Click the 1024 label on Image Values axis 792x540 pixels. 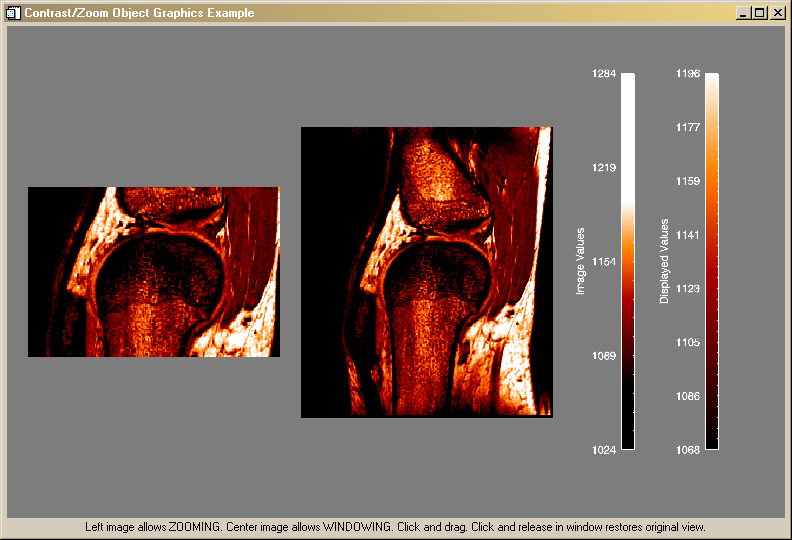(603, 450)
